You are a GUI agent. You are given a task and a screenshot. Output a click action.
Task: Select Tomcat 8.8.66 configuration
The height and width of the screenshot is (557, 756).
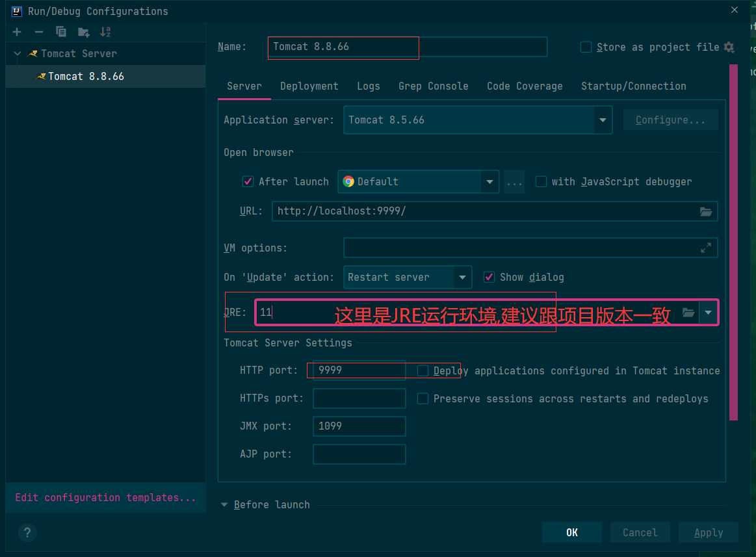coord(105,76)
